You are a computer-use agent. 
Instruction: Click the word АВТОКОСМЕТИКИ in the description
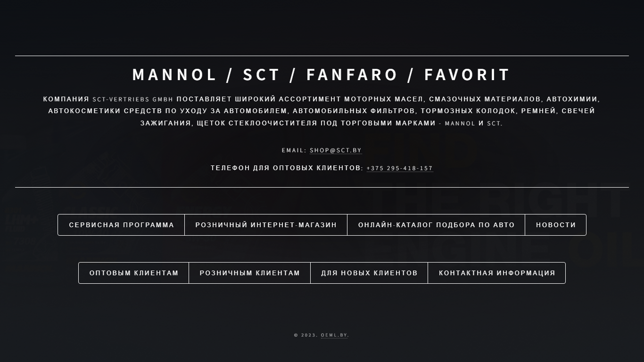[84, 111]
